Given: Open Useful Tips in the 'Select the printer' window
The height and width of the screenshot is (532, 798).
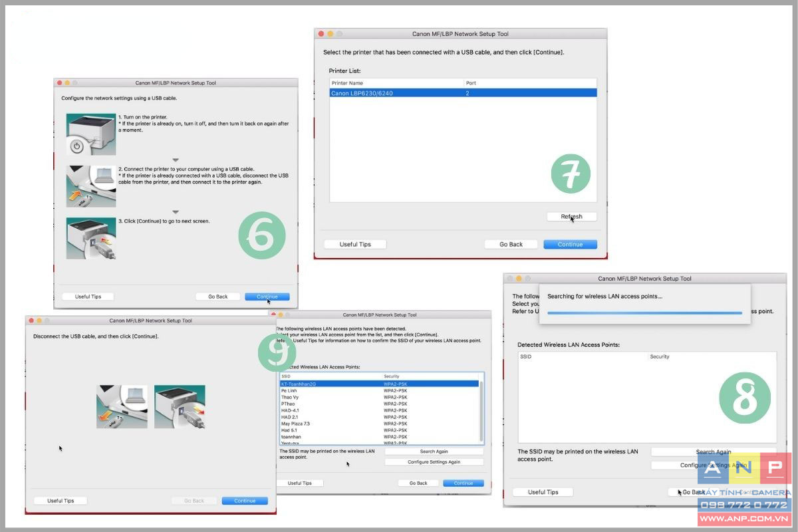Looking at the screenshot, I should pos(355,244).
